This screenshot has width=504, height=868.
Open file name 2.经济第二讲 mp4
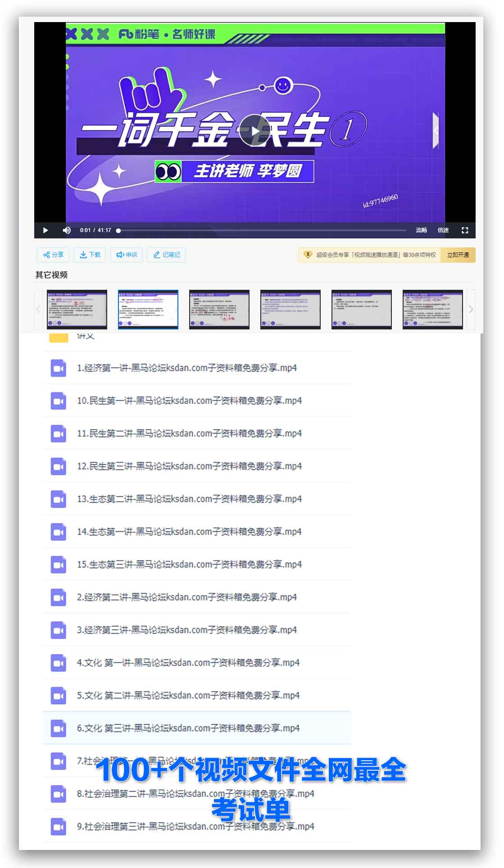click(x=187, y=597)
